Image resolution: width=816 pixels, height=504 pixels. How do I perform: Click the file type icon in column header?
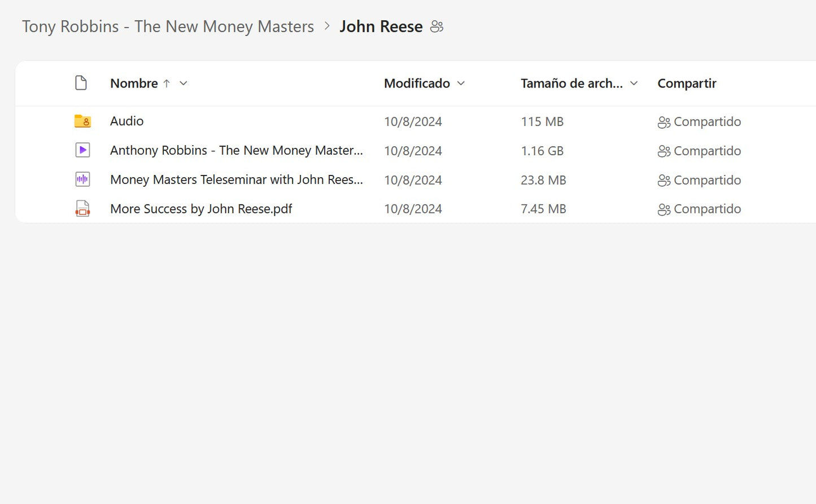point(81,83)
